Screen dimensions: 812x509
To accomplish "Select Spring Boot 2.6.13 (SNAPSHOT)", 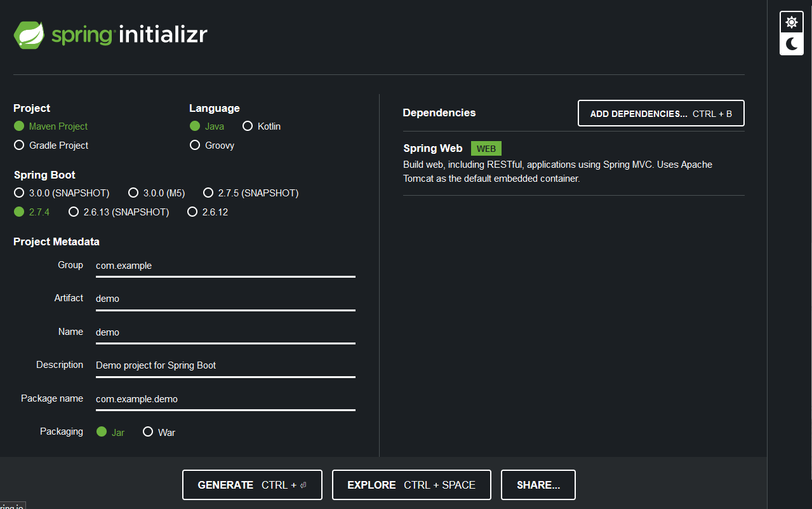I will 119,212.
